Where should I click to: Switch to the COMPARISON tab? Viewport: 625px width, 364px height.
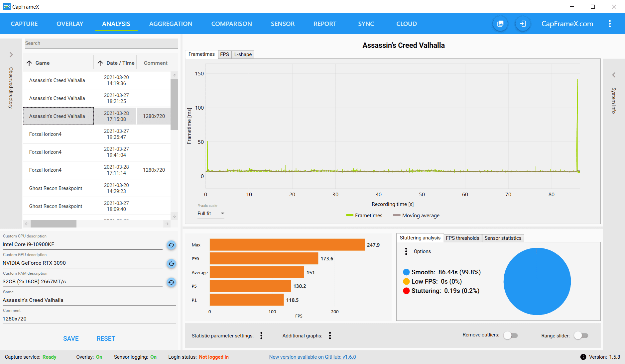click(231, 24)
